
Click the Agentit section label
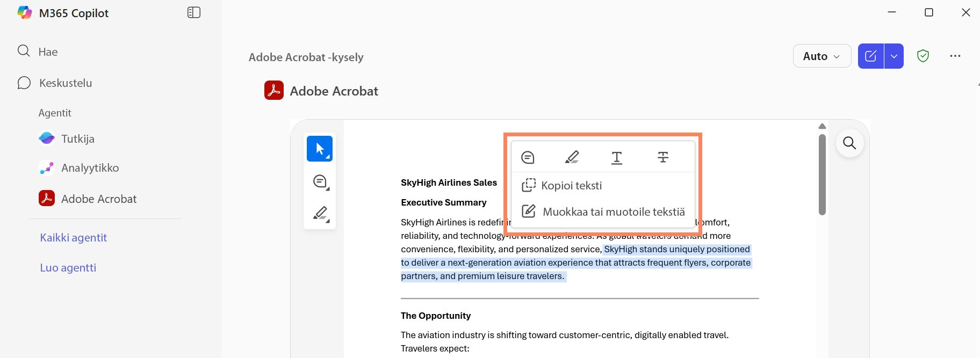point(55,113)
